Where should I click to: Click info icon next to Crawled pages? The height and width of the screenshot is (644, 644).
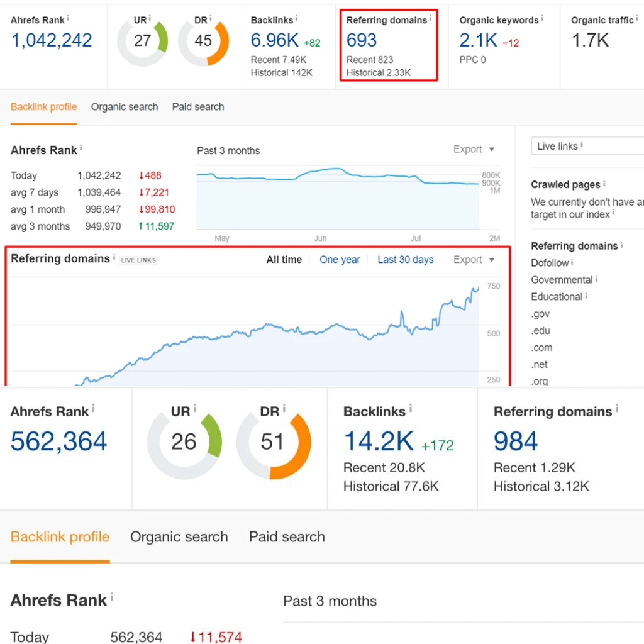[604, 184]
